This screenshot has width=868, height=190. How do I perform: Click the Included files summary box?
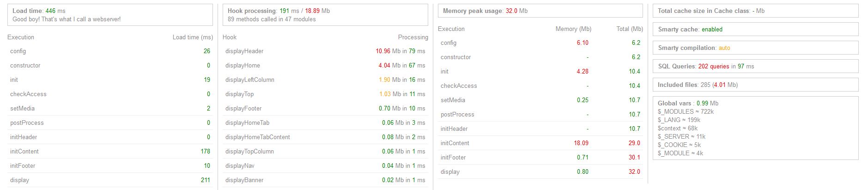click(x=755, y=85)
